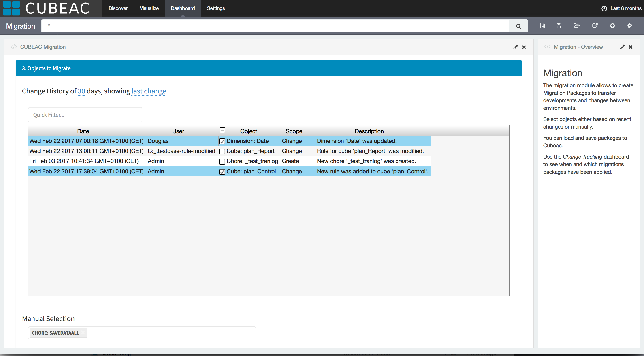Sort the table by Scope column
The height and width of the screenshot is (356, 644).
click(x=294, y=131)
